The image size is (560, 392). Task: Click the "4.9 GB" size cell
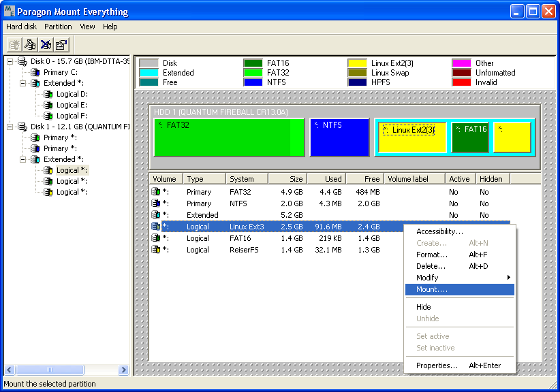[292, 192]
